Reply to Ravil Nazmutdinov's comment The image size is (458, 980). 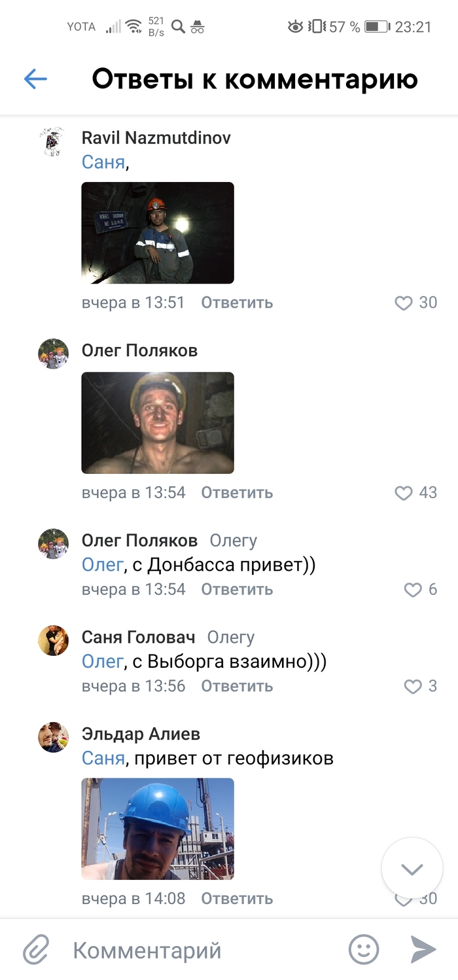pyautogui.click(x=237, y=302)
